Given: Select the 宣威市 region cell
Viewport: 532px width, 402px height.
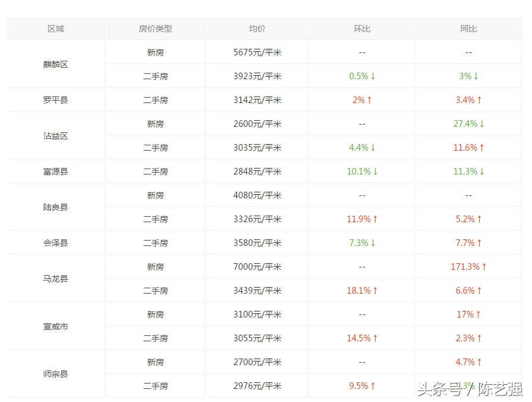Looking at the screenshot, I should click(x=56, y=326).
